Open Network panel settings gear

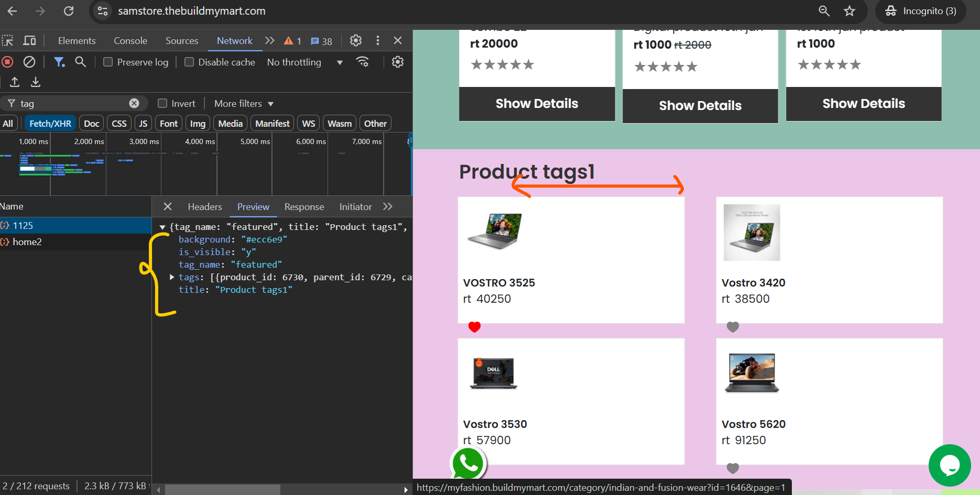(398, 62)
